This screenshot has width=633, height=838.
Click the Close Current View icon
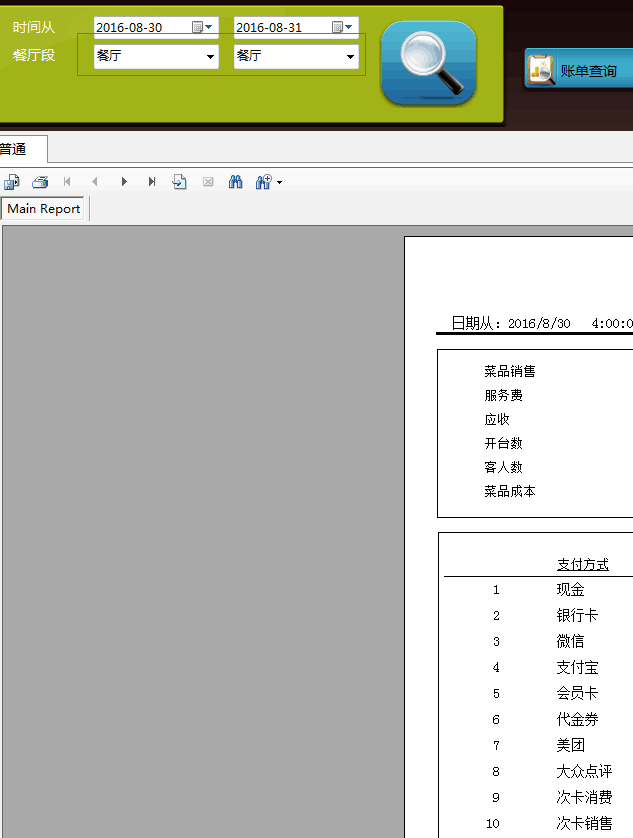(x=208, y=182)
